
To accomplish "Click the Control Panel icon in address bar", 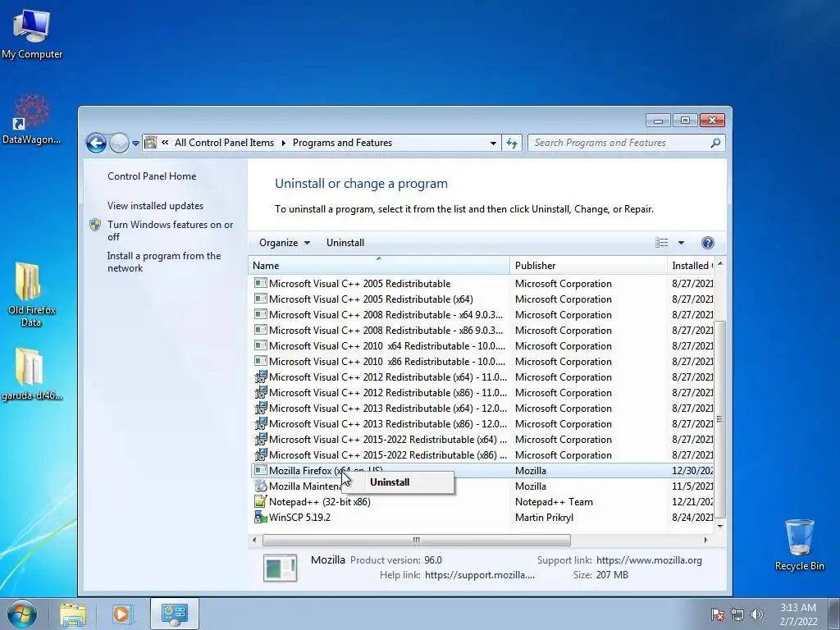I will click(x=151, y=143).
